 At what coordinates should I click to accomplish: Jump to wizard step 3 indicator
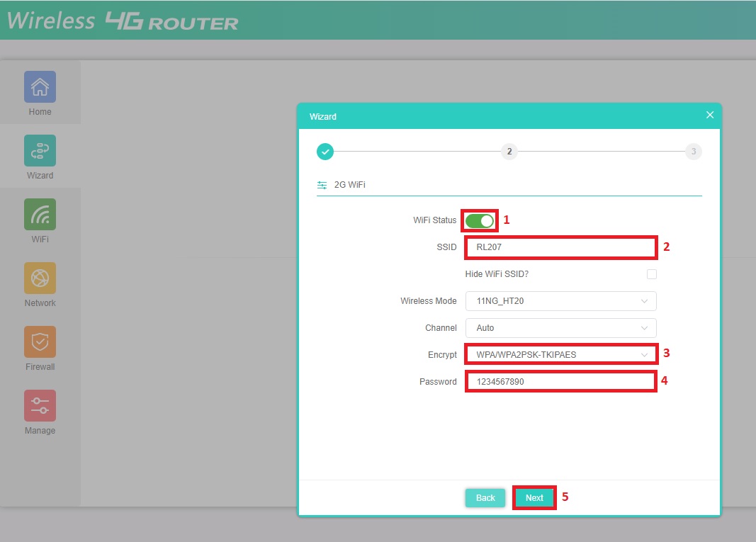pos(693,151)
